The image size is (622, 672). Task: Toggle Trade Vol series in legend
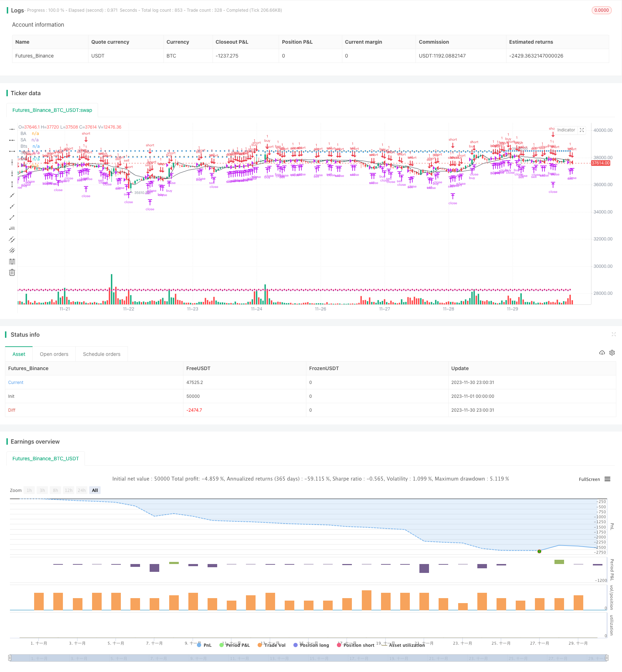(x=272, y=645)
